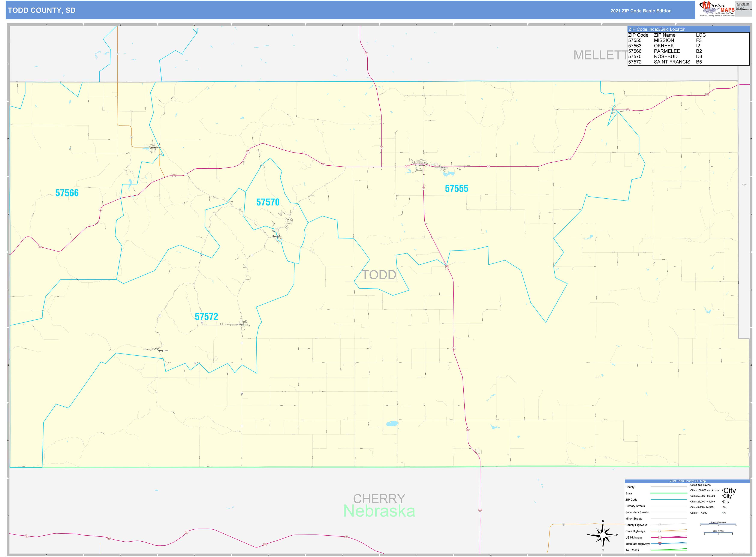Click the County Highways shield icon in the legend

(x=660, y=525)
